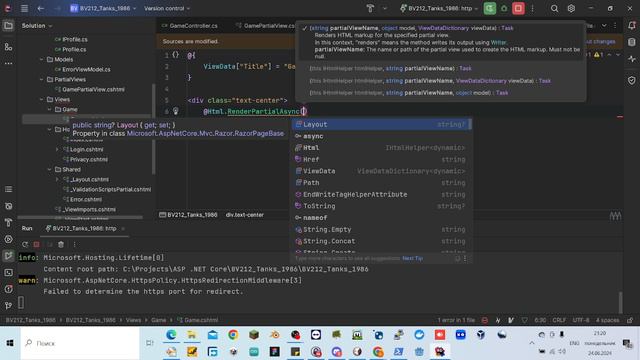Click '1 error in 1 file' in status bar

tap(456, 320)
